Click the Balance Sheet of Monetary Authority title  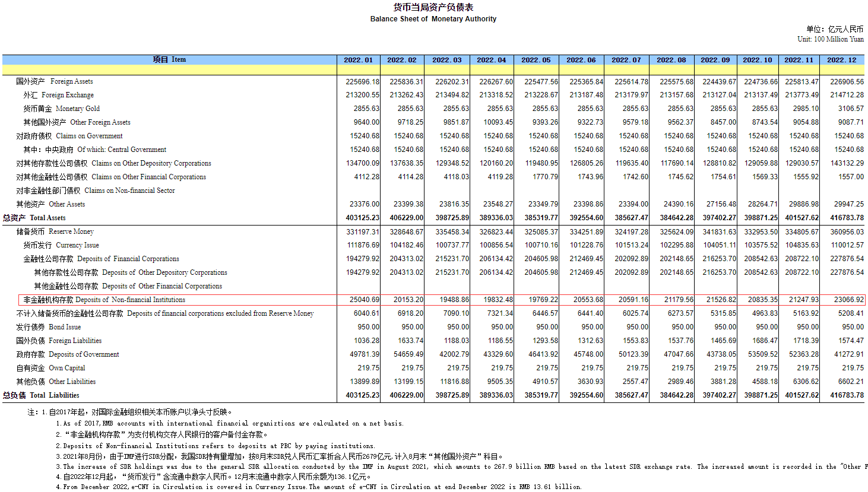(433, 19)
